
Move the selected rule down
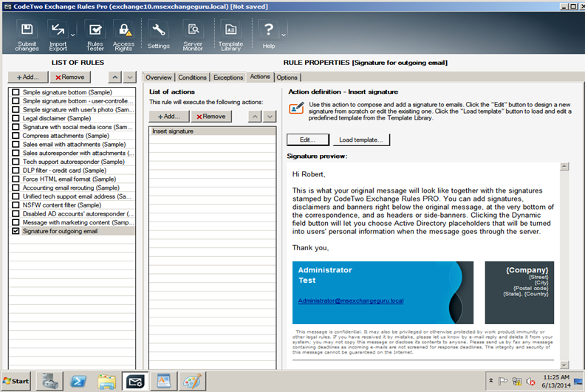(x=129, y=78)
